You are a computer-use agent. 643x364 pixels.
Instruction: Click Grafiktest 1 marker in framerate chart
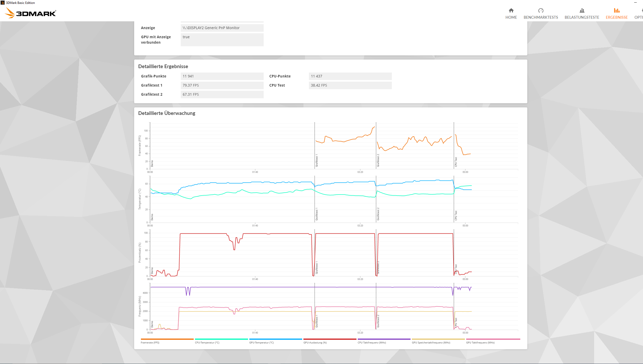[x=316, y=160]
